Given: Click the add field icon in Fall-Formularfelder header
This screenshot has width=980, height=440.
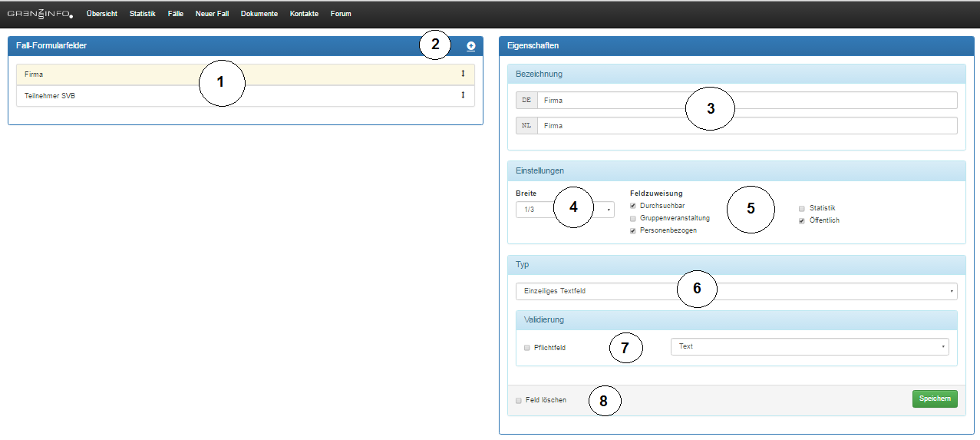Looking at the screenshot, I should click(x=470, y=46).
